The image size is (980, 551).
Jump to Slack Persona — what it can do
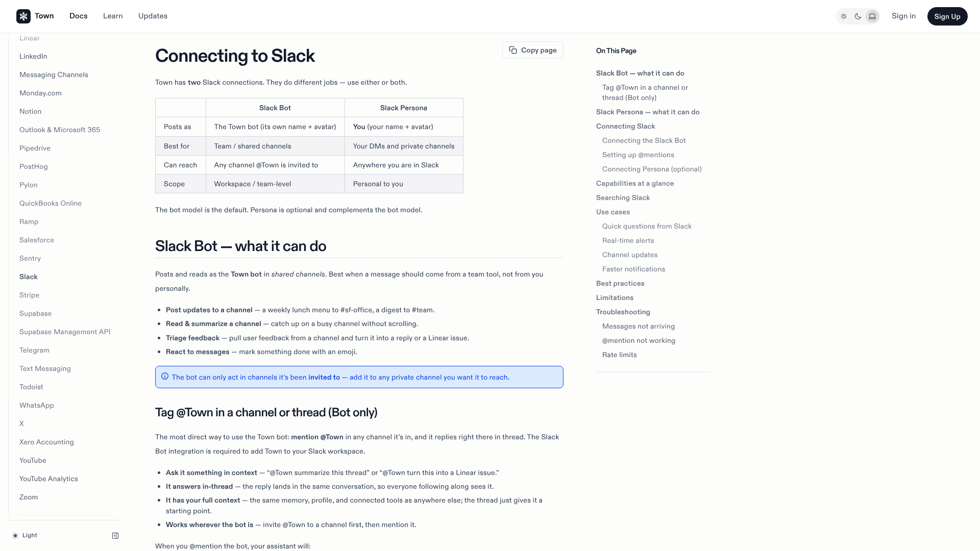click(648, 112)
